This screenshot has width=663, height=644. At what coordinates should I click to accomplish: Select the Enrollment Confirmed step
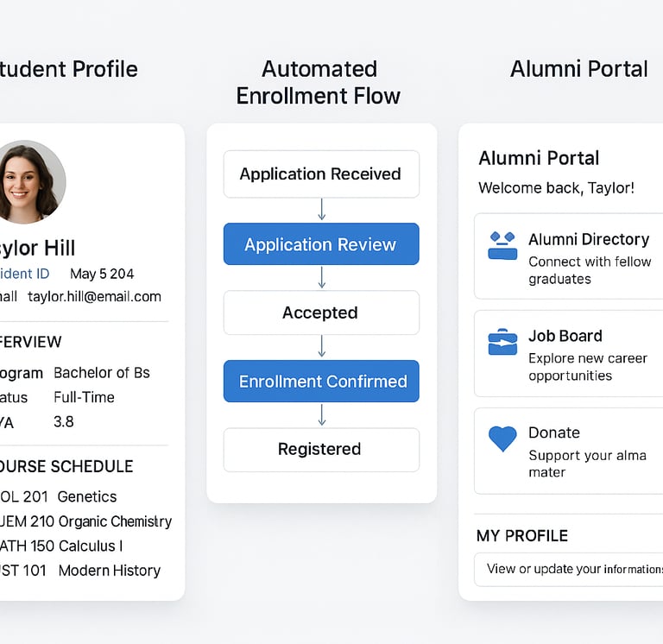(321, 382)
